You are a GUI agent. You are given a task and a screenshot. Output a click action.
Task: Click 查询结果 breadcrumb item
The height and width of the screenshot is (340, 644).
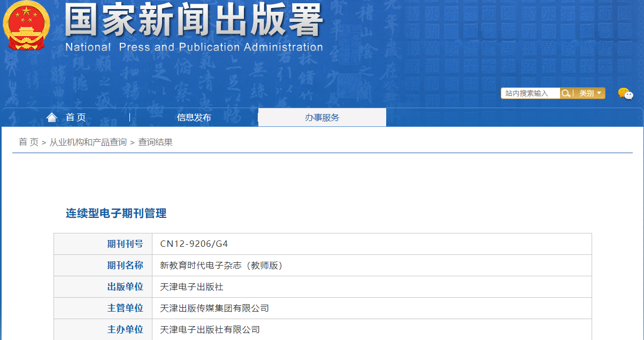155,142
